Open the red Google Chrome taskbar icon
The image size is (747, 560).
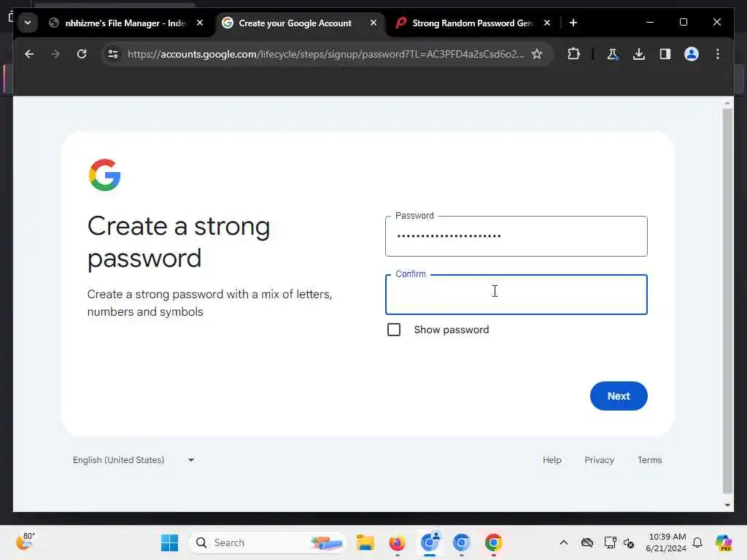pyautogui.click(x=494, y=542)
